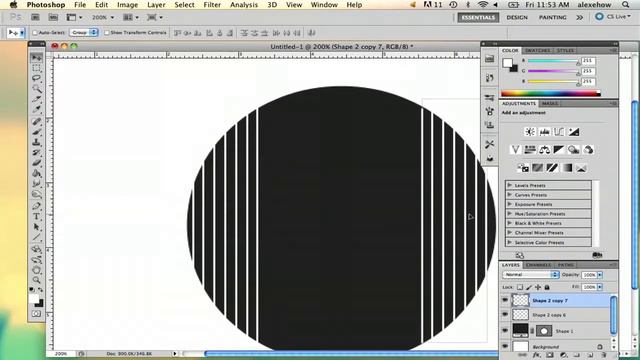Open the Filter menu
This screenshot has width=640, height=360.
[212, 5]
